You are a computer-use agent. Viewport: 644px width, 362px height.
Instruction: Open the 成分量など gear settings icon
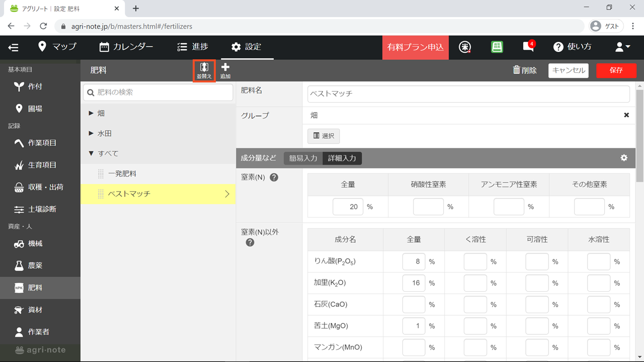click(x=624, y=158)
